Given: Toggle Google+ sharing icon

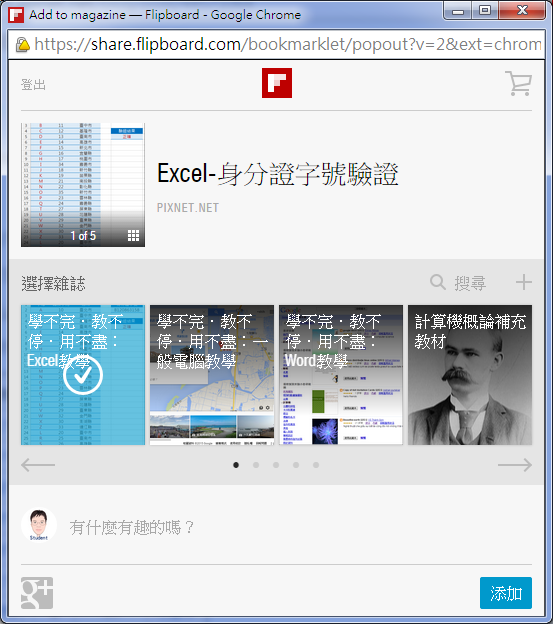Looking at the screenshot, I should [37, 593].
